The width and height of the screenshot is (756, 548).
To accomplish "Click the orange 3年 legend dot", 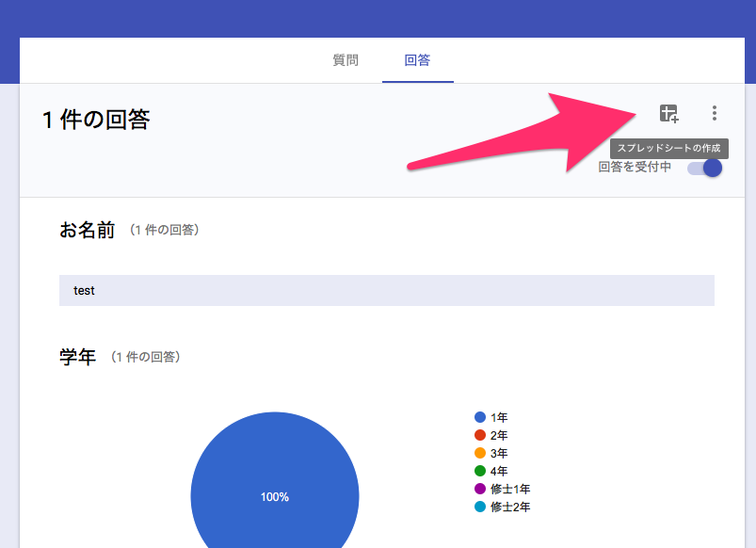I will (479, 453).
